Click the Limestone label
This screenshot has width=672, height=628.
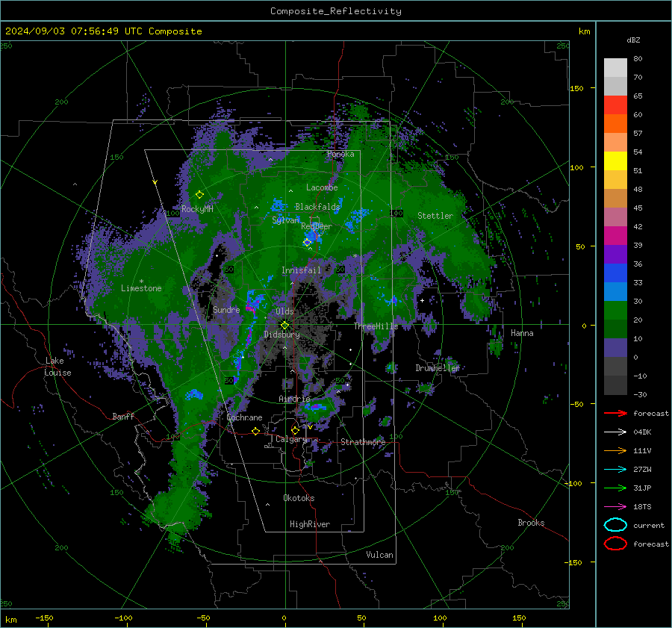(x=141, y=288)
